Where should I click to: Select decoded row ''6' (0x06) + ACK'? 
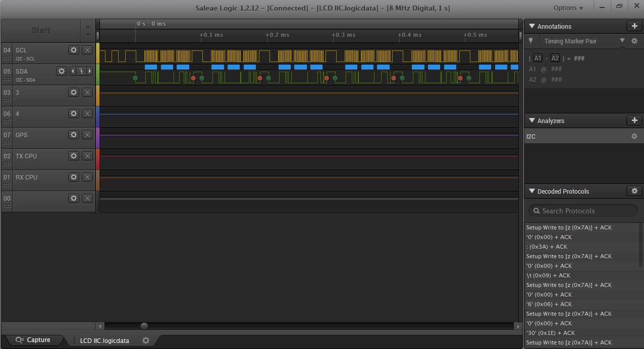[x=582, y=304]
